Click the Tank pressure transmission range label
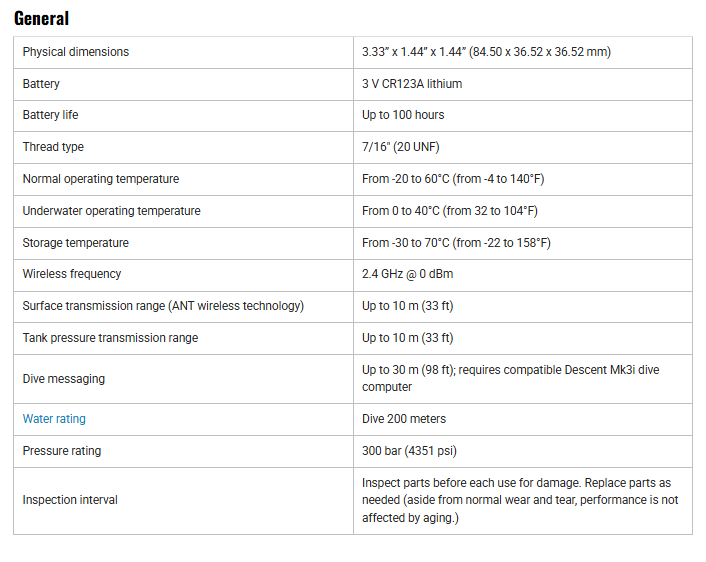 pos(110,338)
